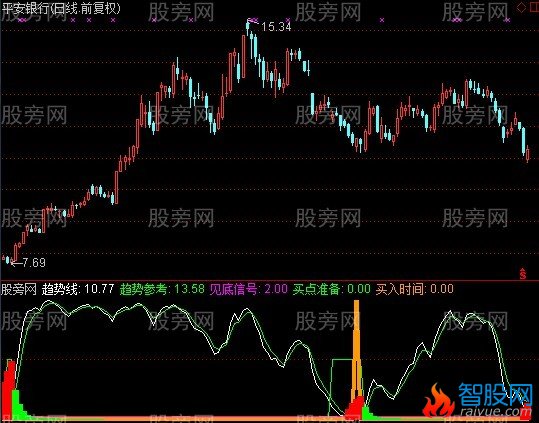Click the chart title 平安银行(日线.前复权)

(61, 8)
